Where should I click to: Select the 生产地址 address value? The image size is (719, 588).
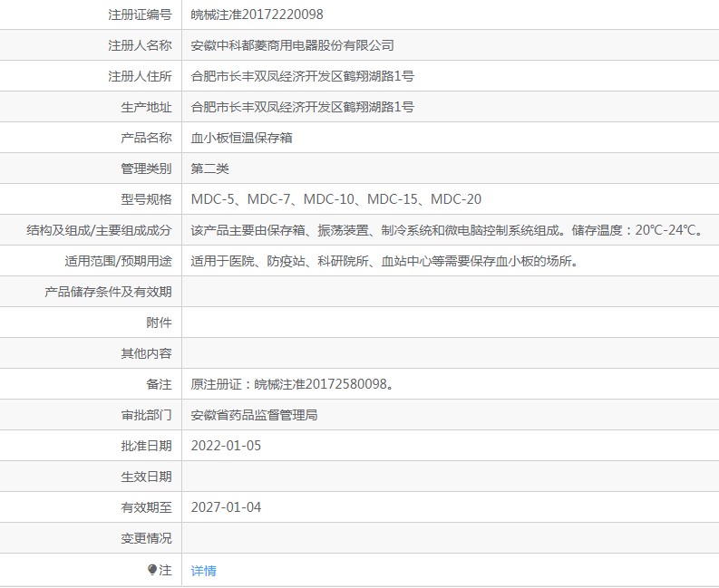302,107
